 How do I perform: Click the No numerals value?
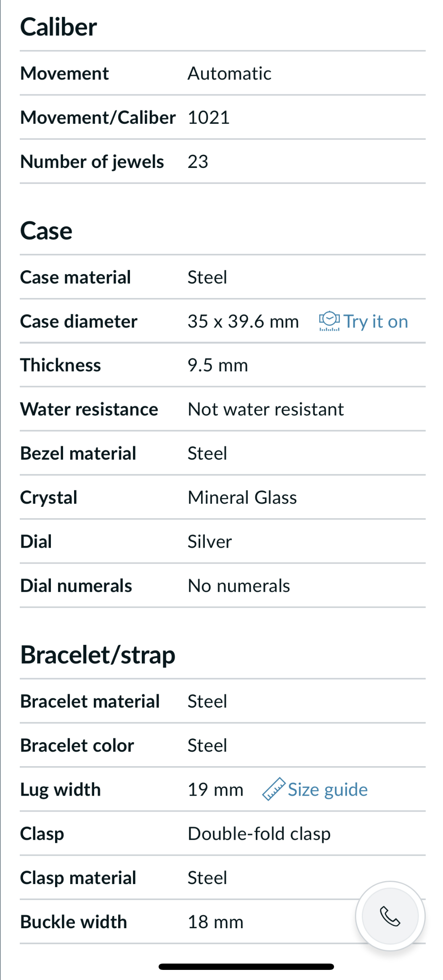(x=239, y=586)
